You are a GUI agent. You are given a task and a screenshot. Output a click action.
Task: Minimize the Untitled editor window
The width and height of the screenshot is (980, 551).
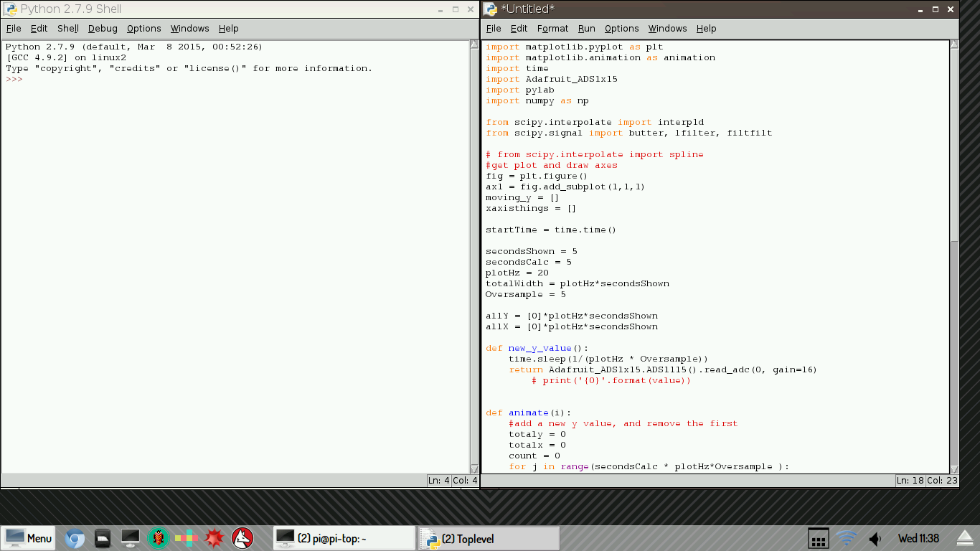click(x=920, y=10)
